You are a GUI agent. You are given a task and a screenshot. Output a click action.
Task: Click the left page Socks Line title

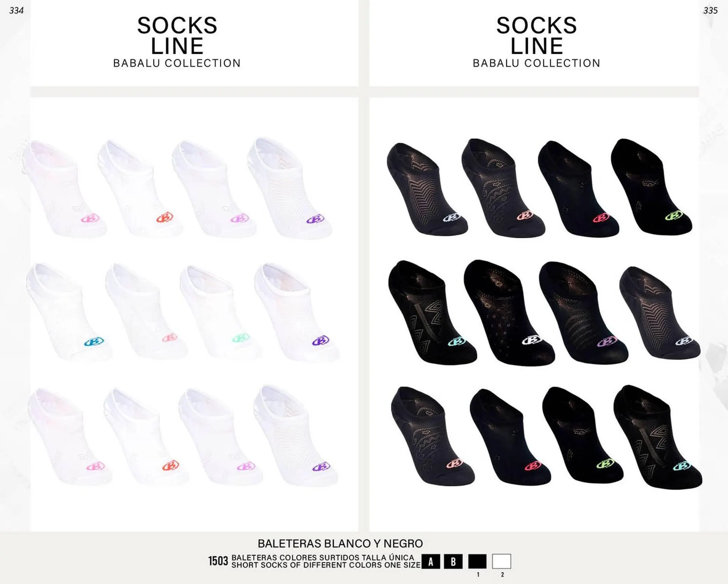pyautogui.click(x=177, y=36)
